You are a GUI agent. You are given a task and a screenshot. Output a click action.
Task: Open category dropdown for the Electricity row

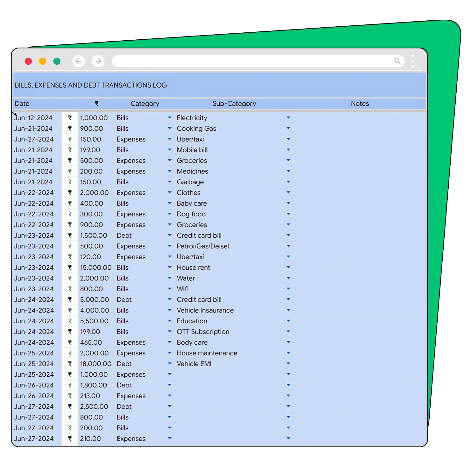(169, 118)
